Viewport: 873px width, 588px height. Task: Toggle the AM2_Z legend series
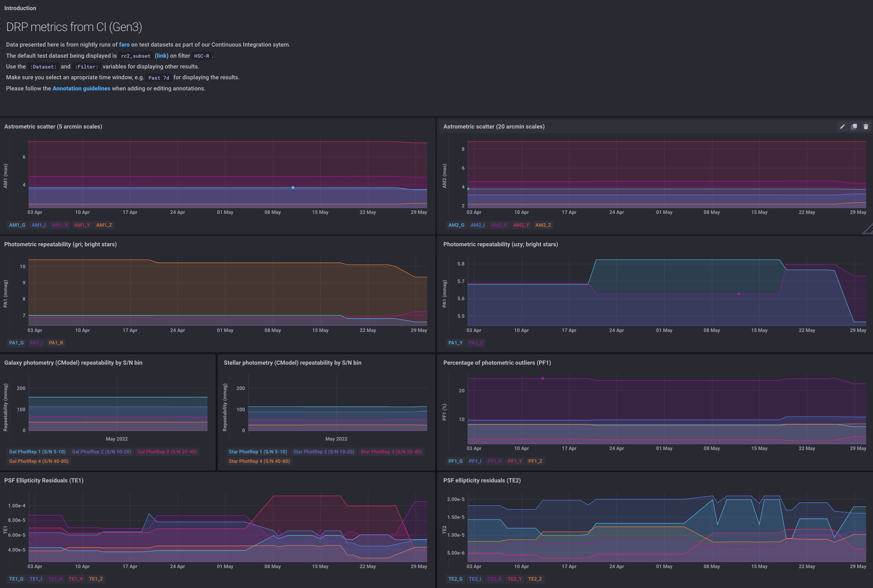pyautogui.click(x=543, y=225)
